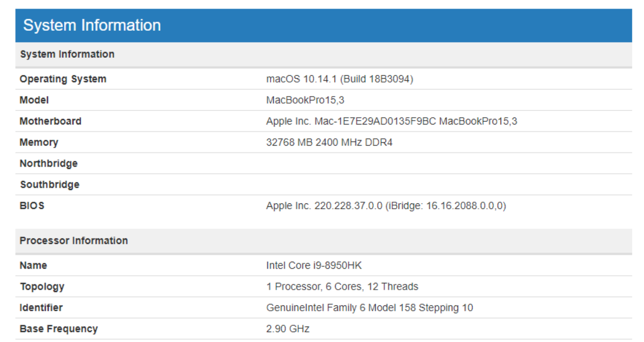Select the GenuineIntel Family 6 Model 158 value
Viewport: 644px width, 342px height.
[x=369, y=308]
